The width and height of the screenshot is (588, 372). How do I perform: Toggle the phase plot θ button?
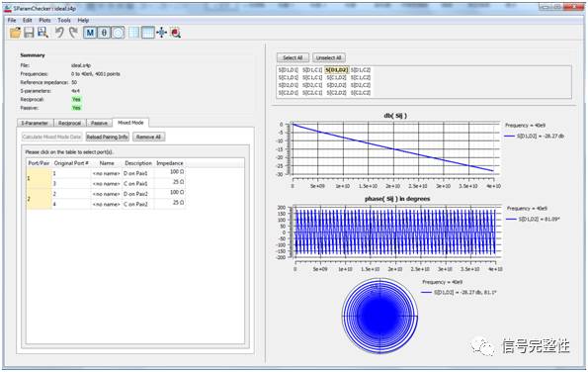click(x=104, y=33)
